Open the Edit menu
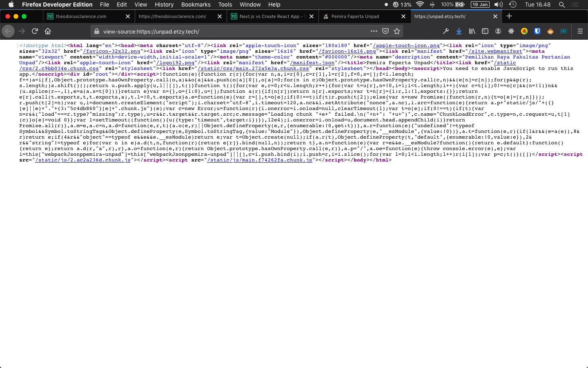 (122, 4)
